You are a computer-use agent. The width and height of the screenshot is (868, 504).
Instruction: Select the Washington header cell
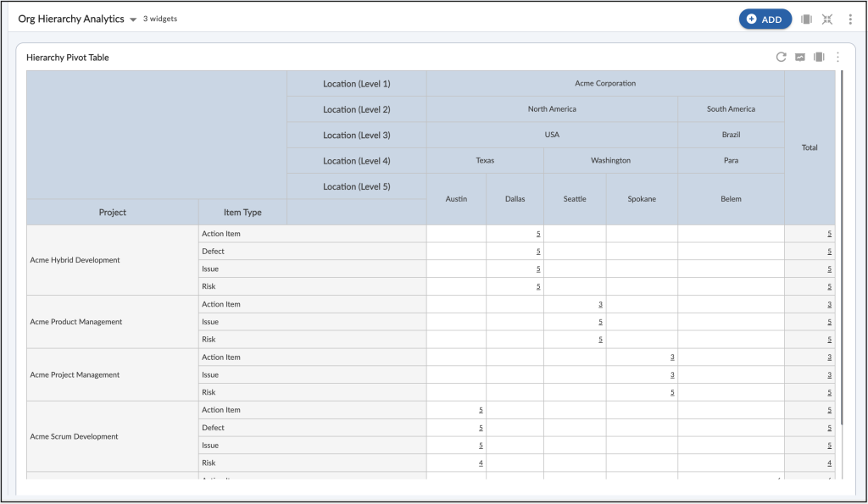tap(610, 160)
